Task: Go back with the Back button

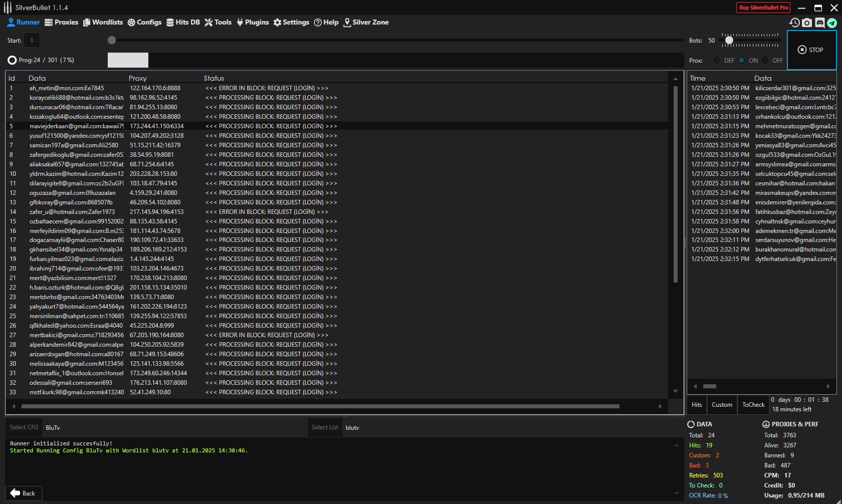Action: 24,493
